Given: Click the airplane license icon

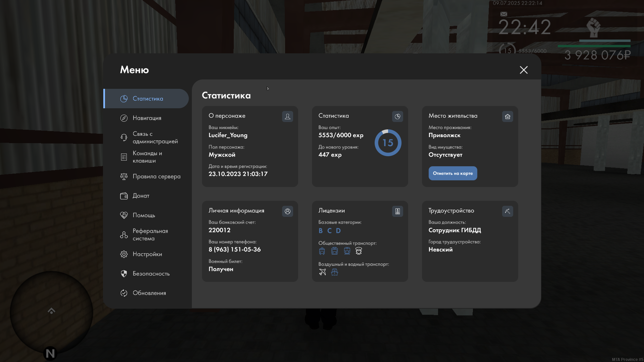Looking at the screenshot, I should coord(322,272).
